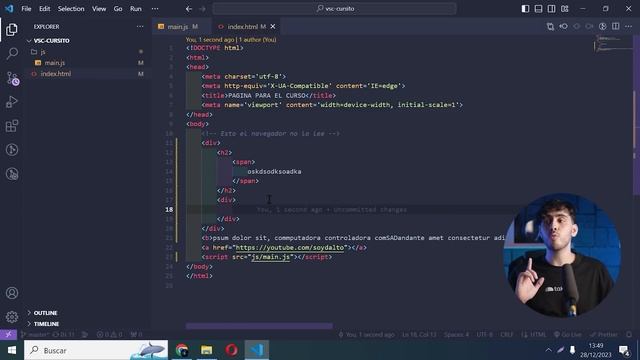640x360 pixels.
Task: Open the overflow menu ellipsis in menu bar
Action: coord(155,9)
